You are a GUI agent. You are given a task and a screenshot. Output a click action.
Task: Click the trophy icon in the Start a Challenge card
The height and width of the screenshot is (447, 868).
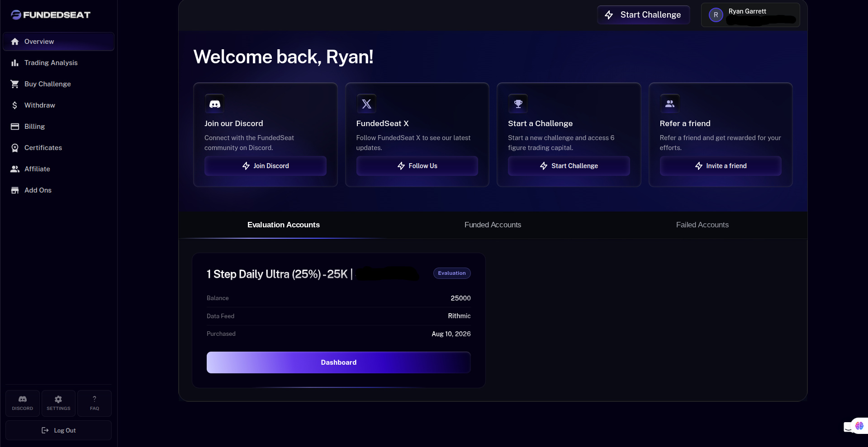518,104
